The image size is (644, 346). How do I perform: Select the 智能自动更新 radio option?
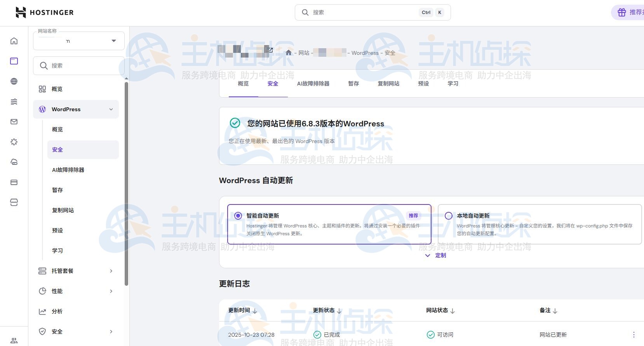[238, 216]
